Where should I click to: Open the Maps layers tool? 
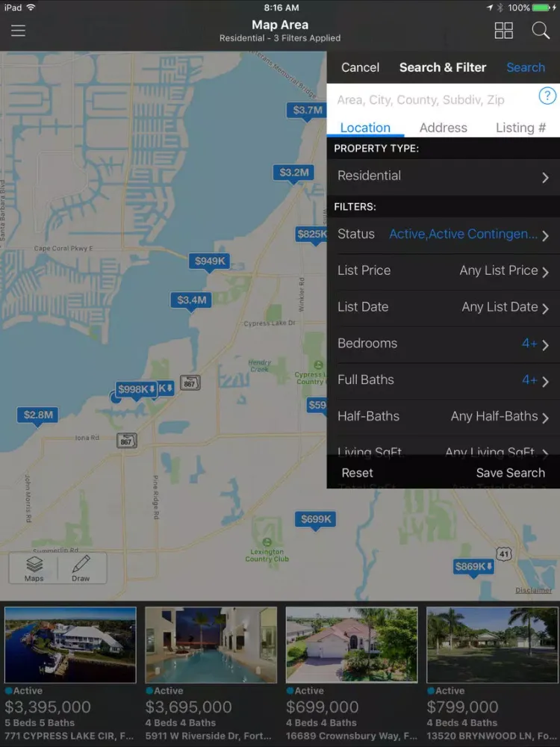[x=34, y=568]
